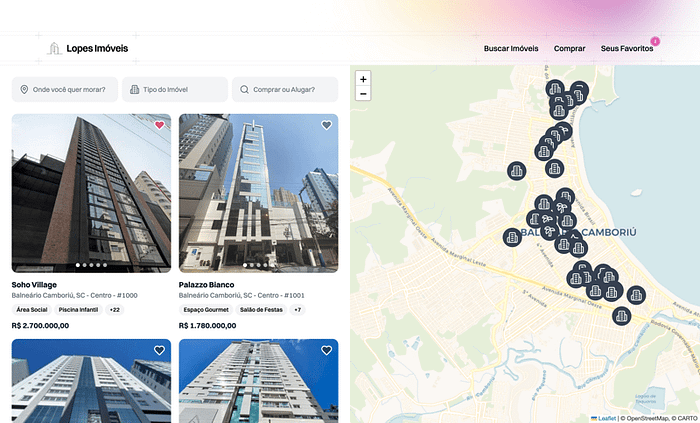Click address 'Centro - #1001'

tap(280, 295)
